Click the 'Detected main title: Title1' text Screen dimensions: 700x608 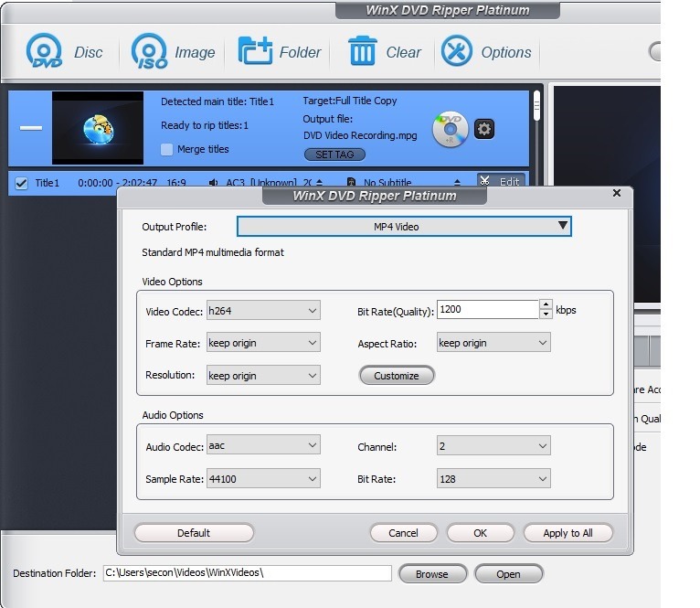click(x=217, y=101)
